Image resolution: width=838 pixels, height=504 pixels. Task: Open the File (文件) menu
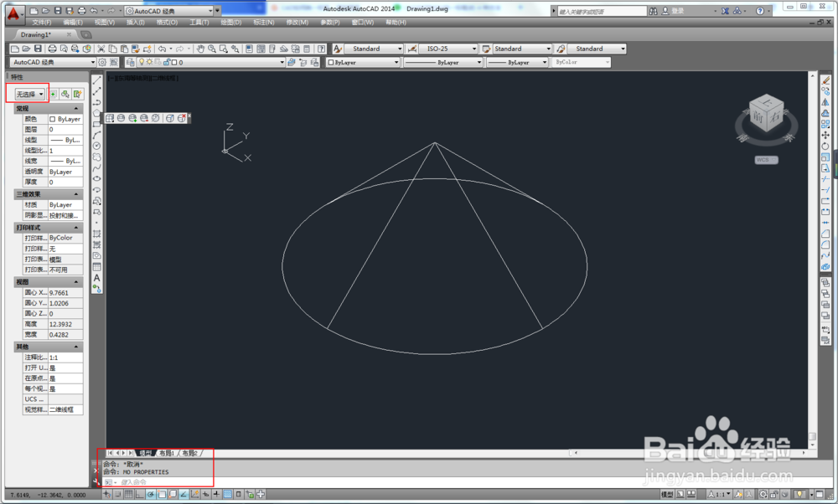42,23
